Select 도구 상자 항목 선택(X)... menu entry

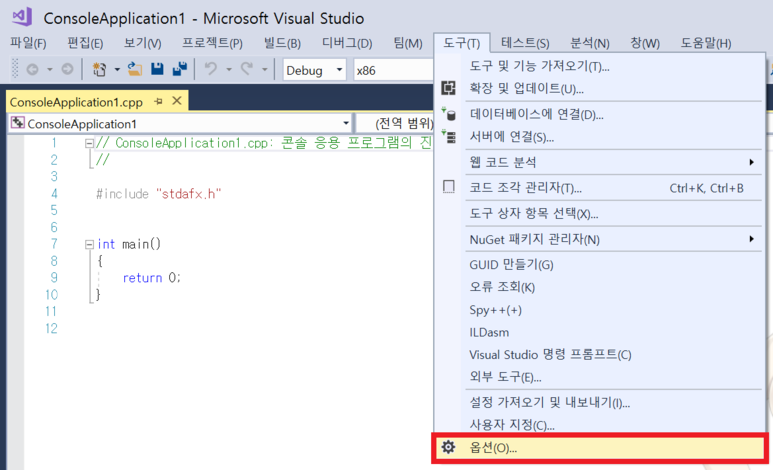tap(599, 214)
